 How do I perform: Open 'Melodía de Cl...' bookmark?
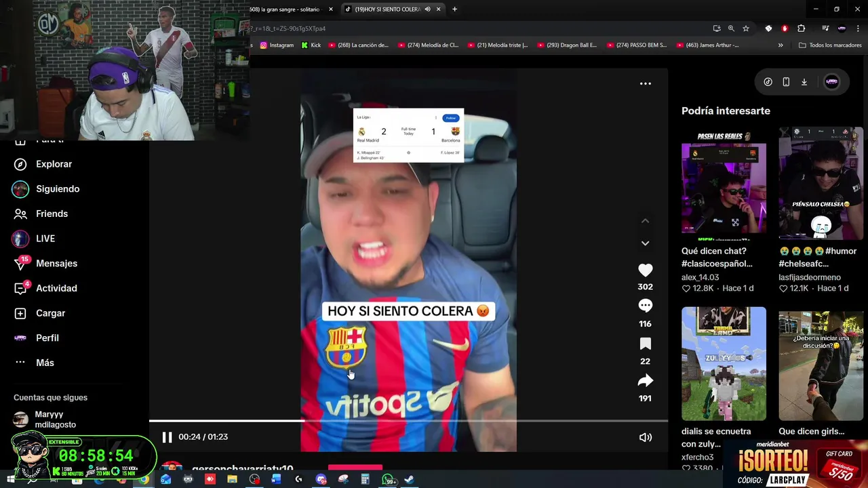point(428,45)
